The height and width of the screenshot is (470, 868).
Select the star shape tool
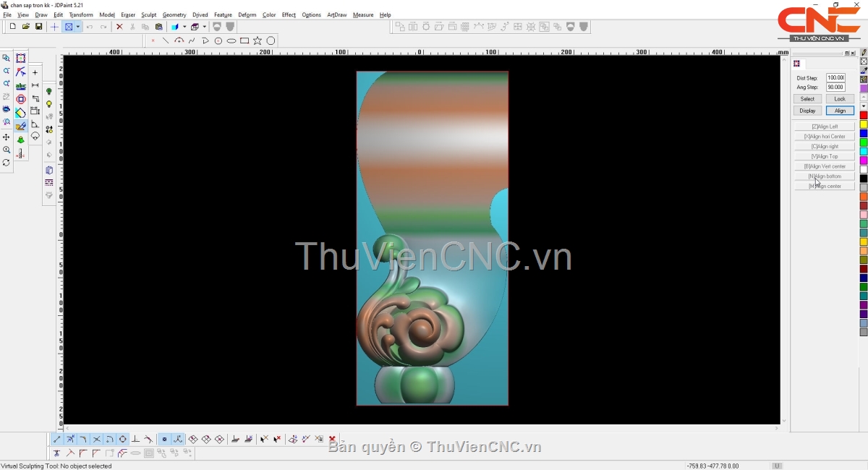258,40
